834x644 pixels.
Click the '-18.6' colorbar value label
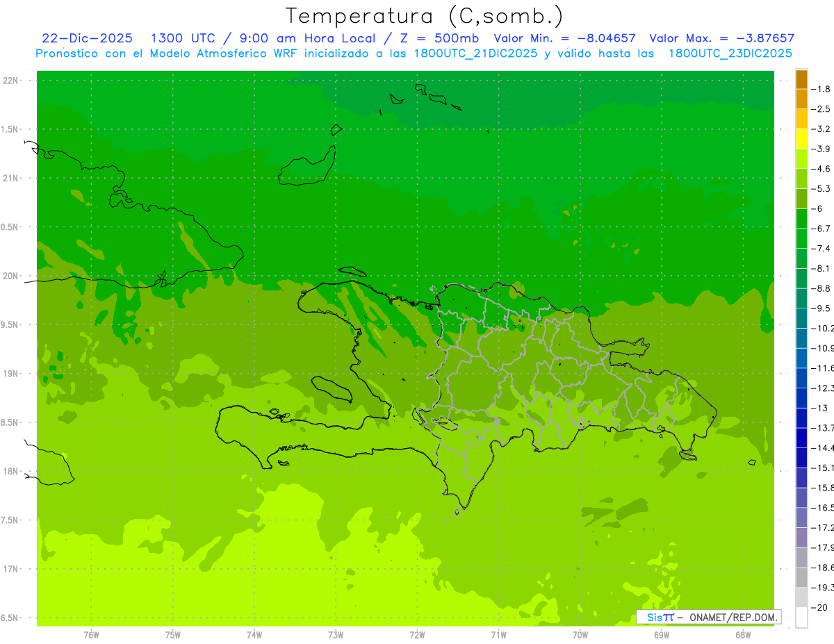coord(822,568)
